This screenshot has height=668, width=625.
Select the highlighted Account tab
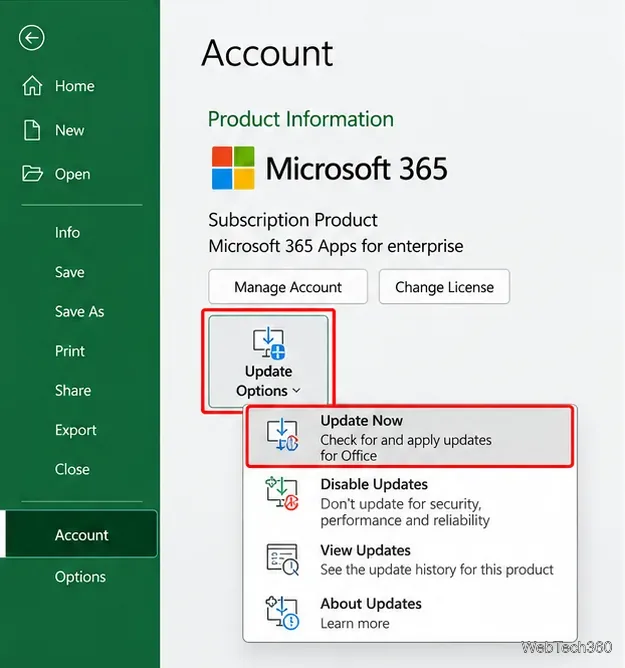81,534
